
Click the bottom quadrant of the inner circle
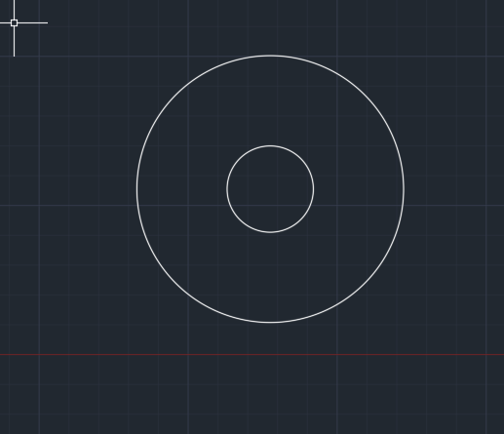(x=270, y=232)
